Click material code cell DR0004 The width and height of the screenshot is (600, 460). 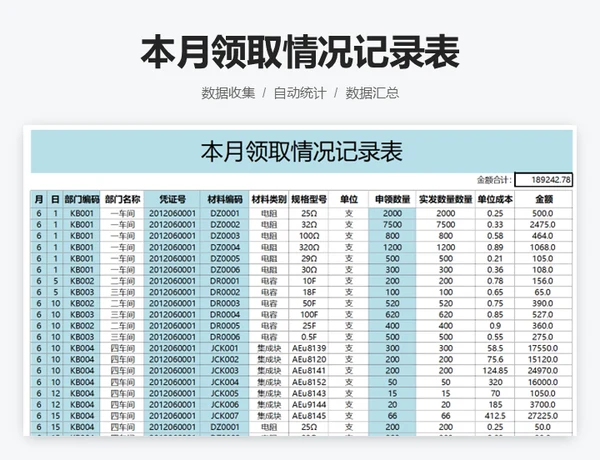pyautogui.click(x=225, y=315)
